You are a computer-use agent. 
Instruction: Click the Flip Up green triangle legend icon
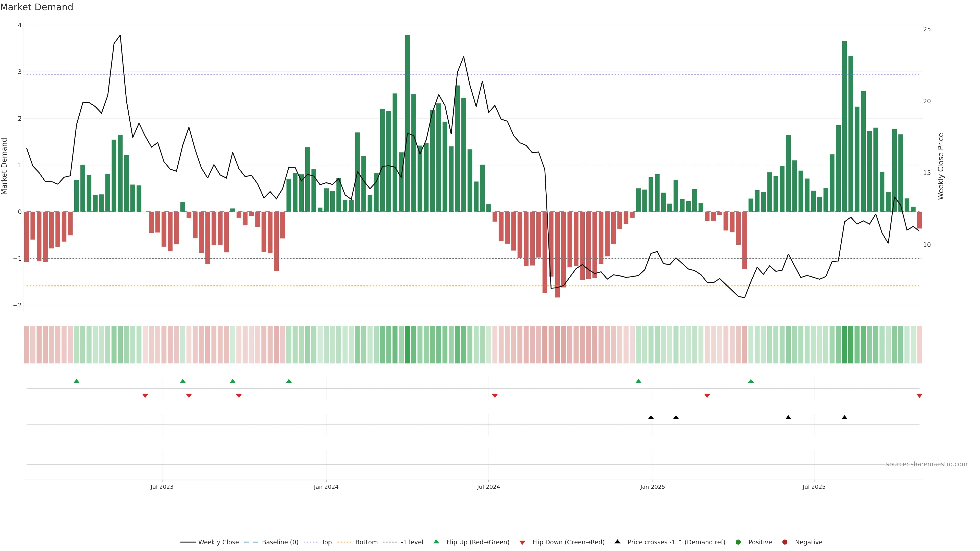[x=436, y=542]
